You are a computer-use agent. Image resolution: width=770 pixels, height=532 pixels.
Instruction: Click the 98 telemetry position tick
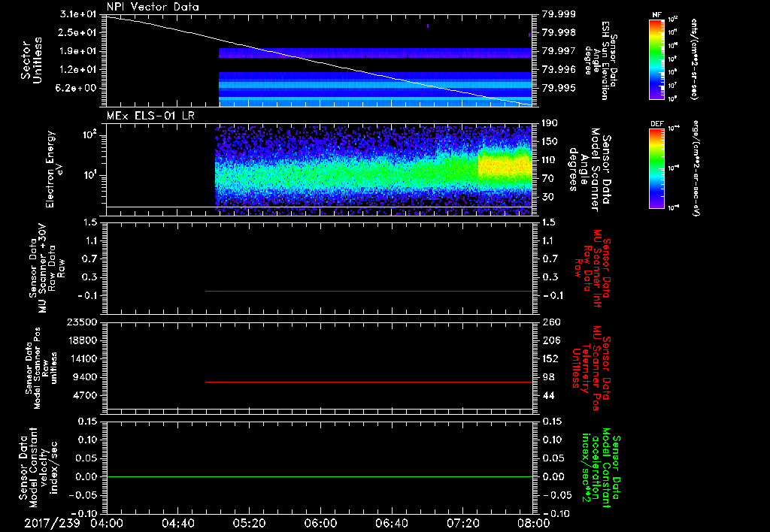click(x=548, y=377)
